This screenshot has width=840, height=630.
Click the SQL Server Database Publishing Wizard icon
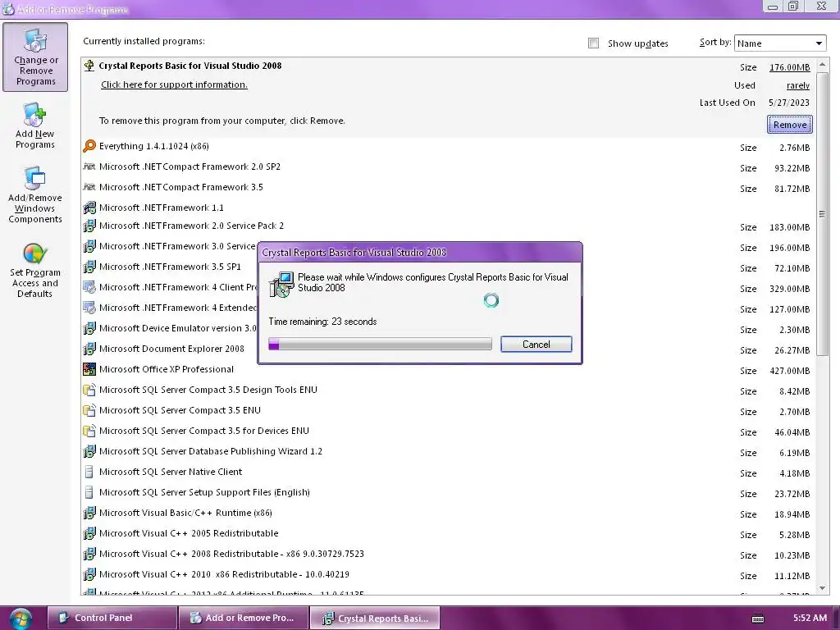tap(89, 451)
